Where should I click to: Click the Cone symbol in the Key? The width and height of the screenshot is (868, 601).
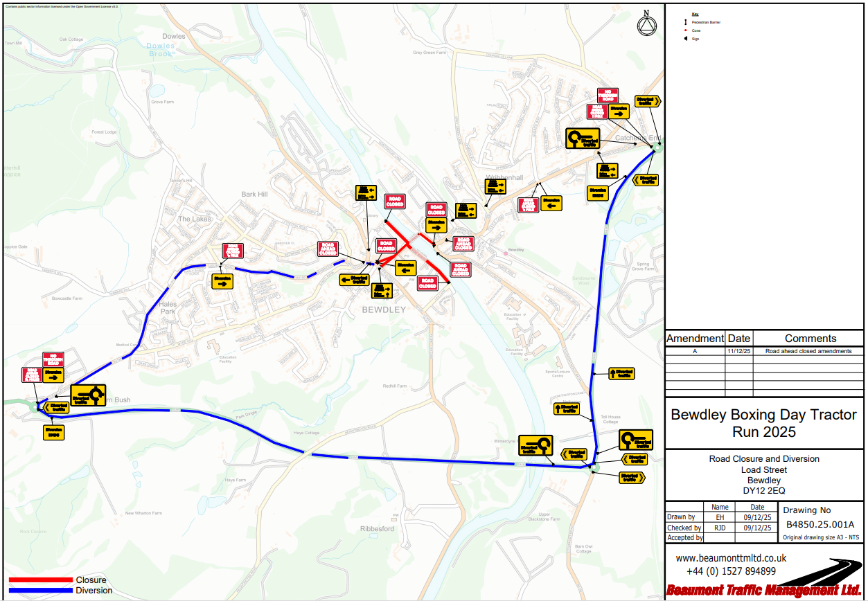click(684, 30)
